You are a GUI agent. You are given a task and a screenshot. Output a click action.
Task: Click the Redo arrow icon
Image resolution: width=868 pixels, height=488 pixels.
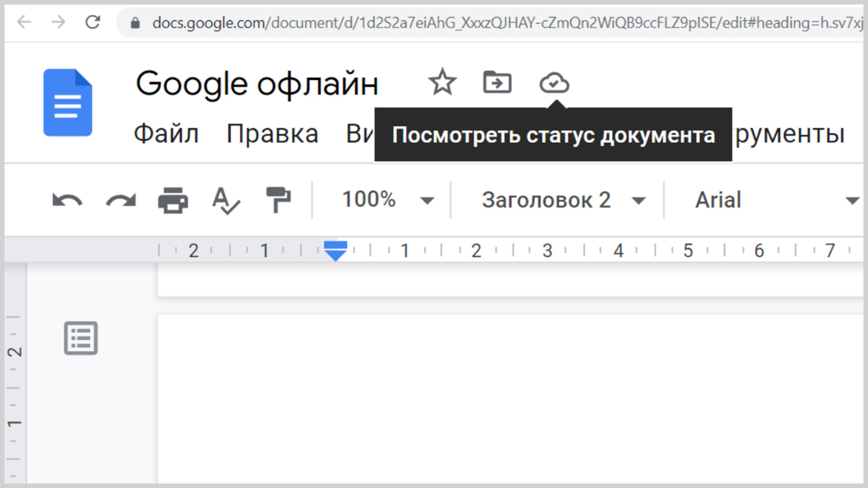(x=121, y=200)
